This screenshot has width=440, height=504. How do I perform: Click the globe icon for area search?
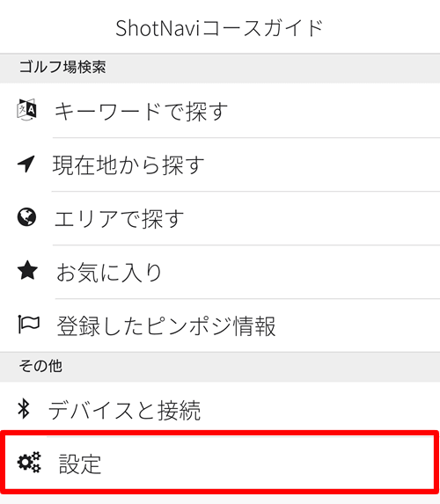coord(26,217)
